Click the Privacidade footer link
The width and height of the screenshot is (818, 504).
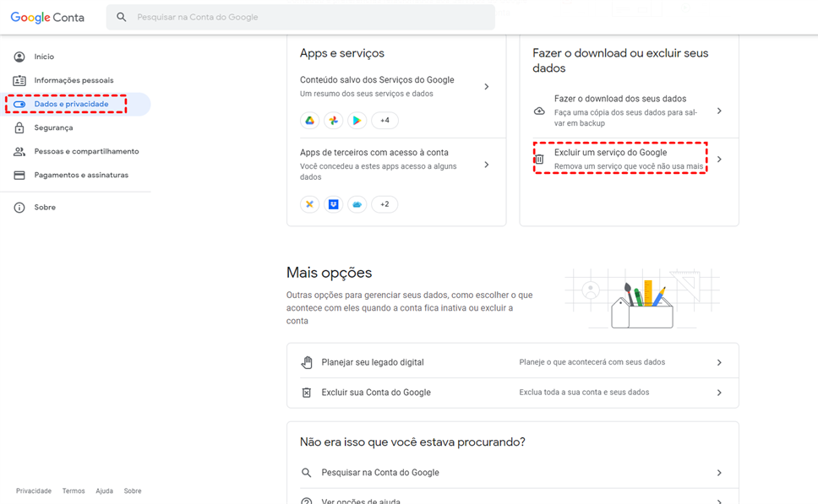[34, 491]
